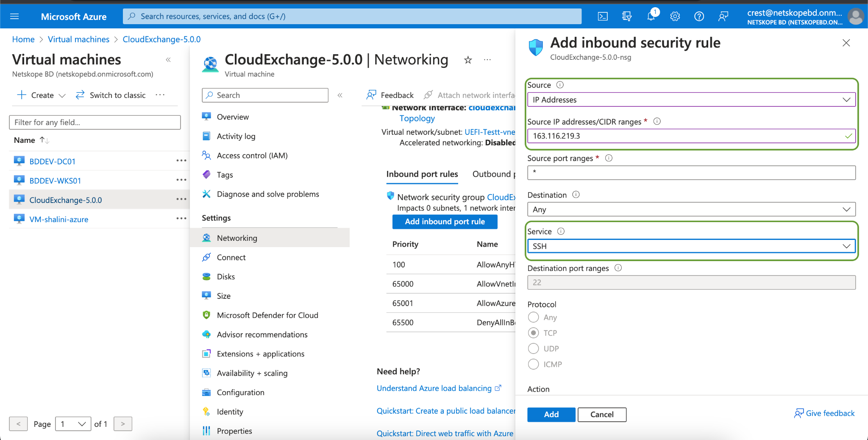The image size is (868, 440).
Task: Expand the Source dropdown showing IP Addresses
Action: click(691, 100)
